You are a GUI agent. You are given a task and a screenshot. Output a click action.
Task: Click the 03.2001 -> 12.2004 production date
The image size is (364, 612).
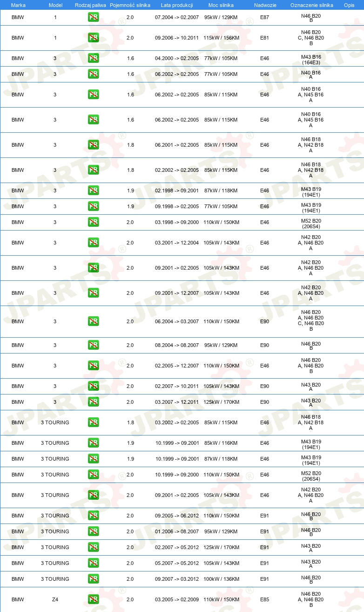click(x=177, y=243)
